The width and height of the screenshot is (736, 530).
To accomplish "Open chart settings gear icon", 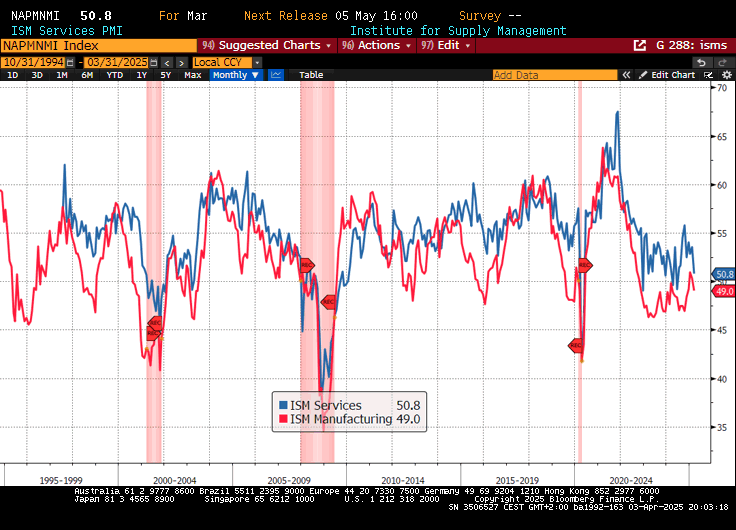I will click(x=727, y=75).
